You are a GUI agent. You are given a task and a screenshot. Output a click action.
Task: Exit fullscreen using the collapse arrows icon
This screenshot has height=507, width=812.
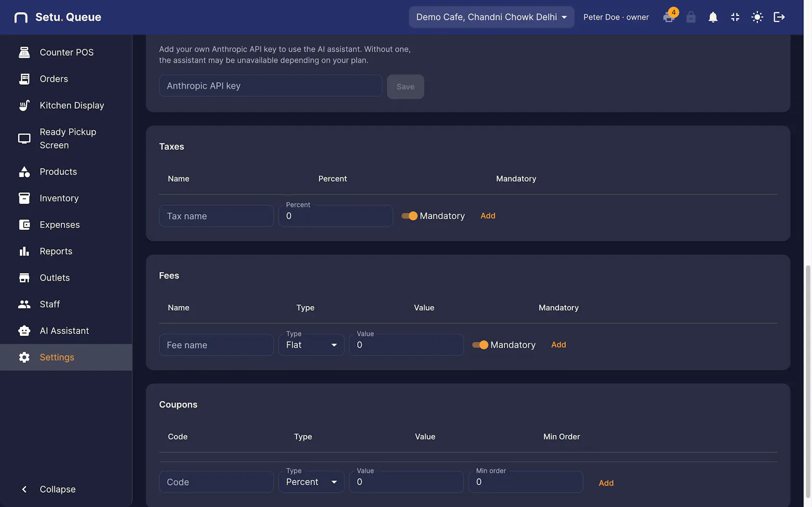coord(735,17)
